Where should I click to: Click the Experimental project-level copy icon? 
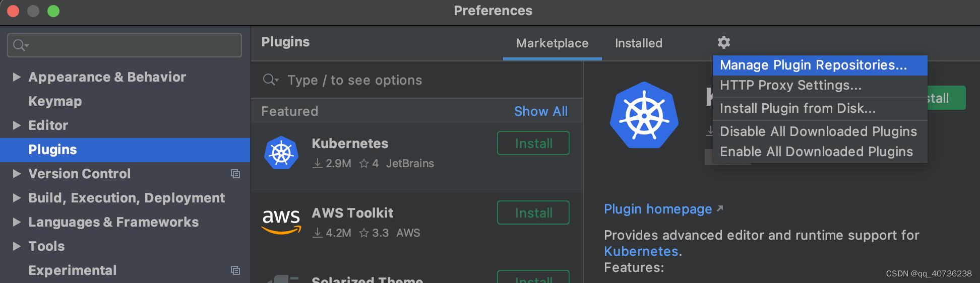point(235,270)
